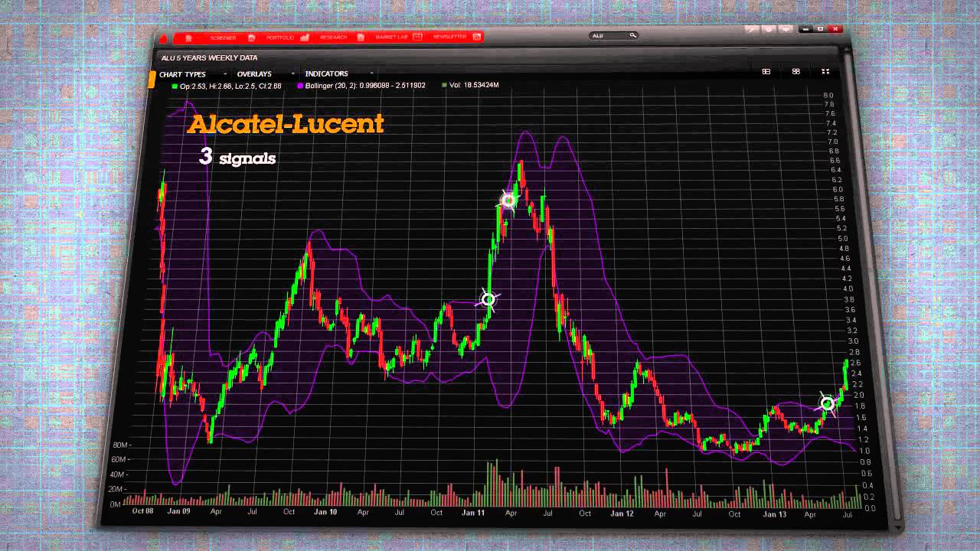
Task: Close the chart application window
Action: click(x=835, y=29)
